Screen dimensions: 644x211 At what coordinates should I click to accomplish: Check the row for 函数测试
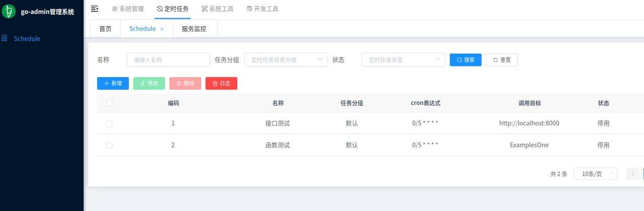click(x=109, y=145)
